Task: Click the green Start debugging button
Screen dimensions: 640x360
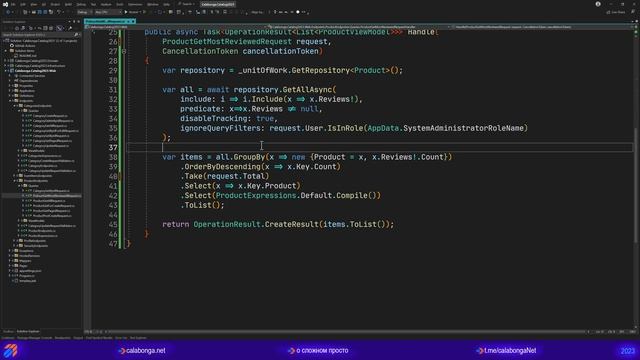Action: pyautogui.click(x=126, y=12)
